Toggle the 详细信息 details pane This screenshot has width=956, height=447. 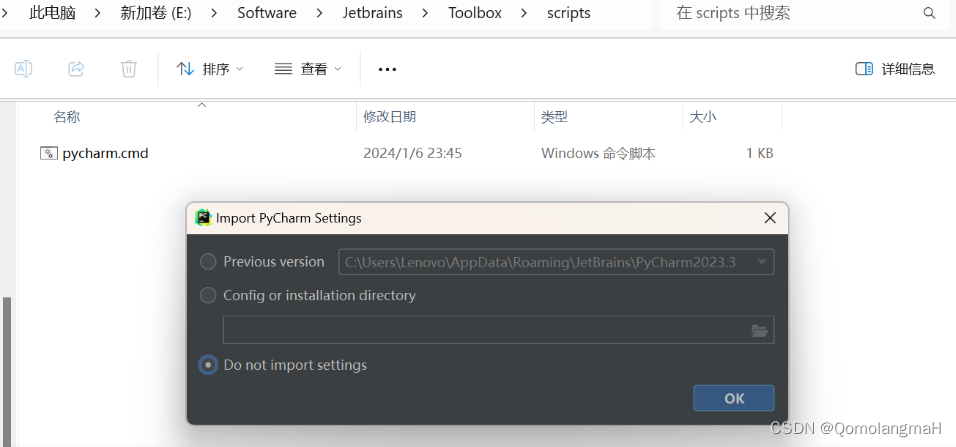click(895, 69)
